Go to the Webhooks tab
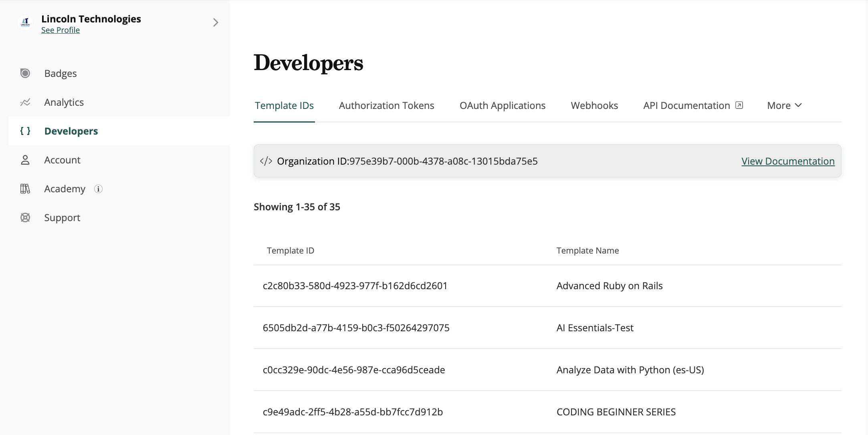This screenshot has width=868, height=435. (594, 105)
